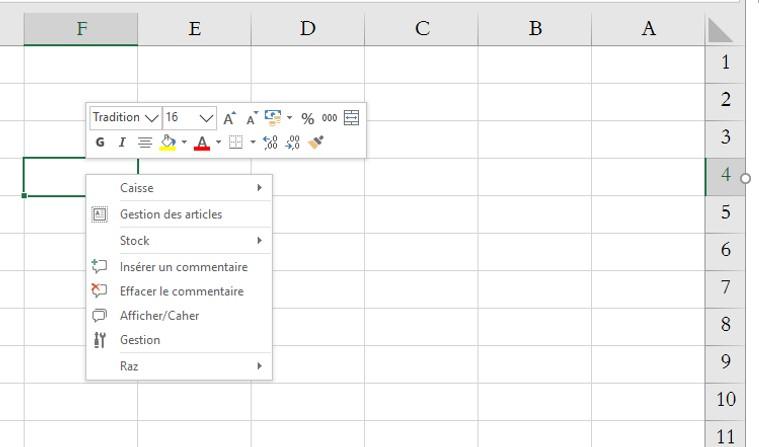Activate the format painter brush

pos(315,142)
